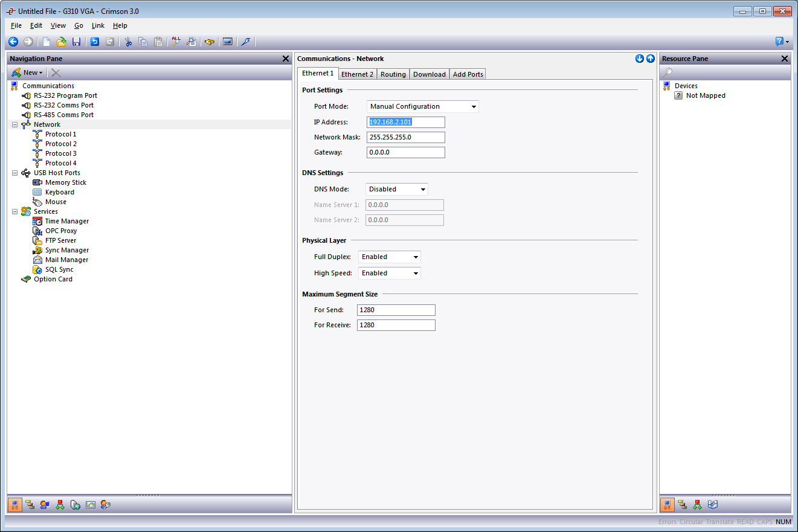Click the Network Mask field
The image size is (798, 532).
coord(406,137)
